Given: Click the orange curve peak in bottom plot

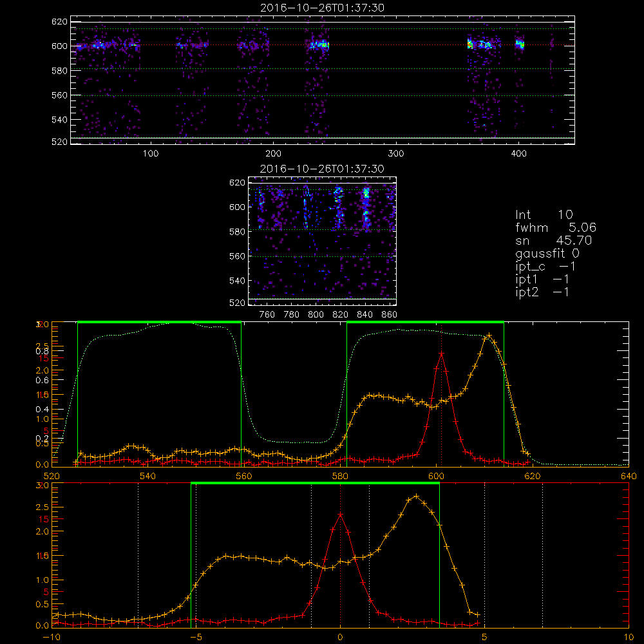Looking at the screenshot, I should [x=417, y=496].
